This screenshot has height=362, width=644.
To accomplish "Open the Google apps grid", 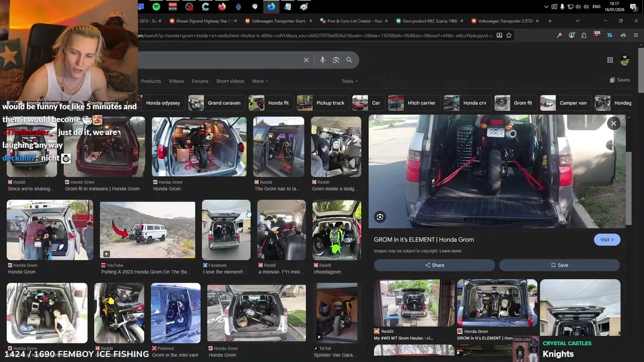I will [x=610, y=60].
